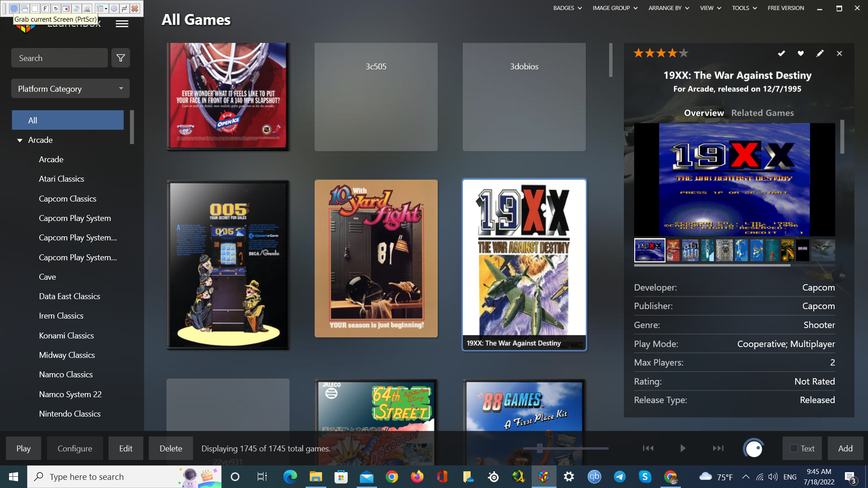Open the TOOLS menu
The image size is (868, 488).
pos(744,8)
